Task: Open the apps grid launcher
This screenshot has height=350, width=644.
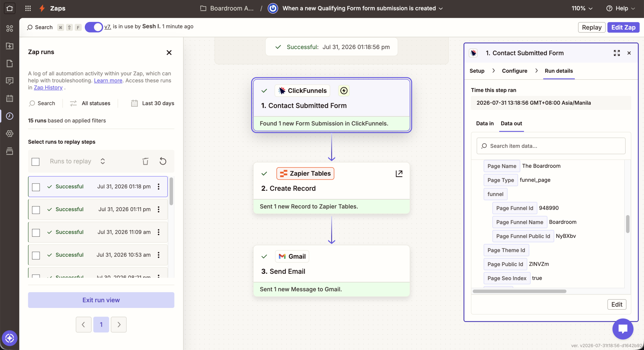Action: (28, 8)
